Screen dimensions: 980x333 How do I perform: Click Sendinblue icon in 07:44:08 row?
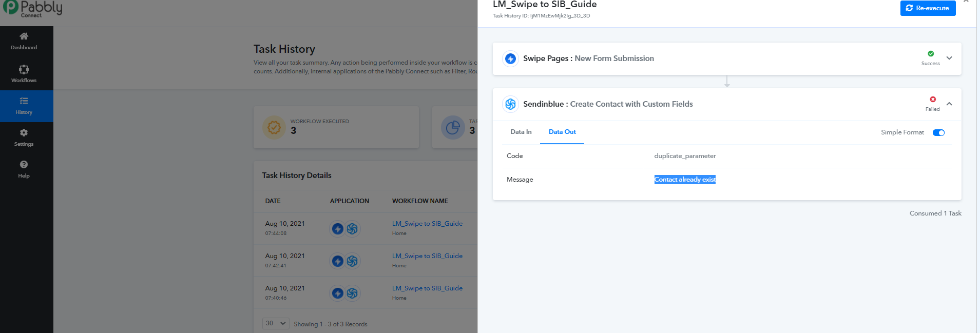pos(352,229)
